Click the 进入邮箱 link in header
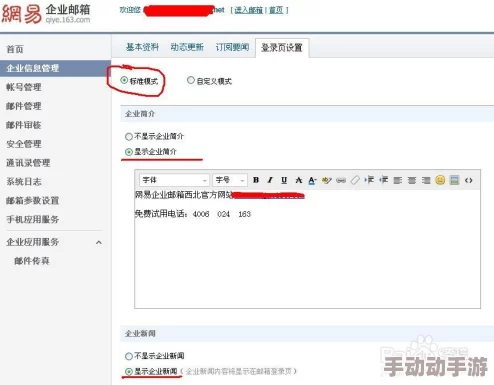494x385 pixels. 248,10
